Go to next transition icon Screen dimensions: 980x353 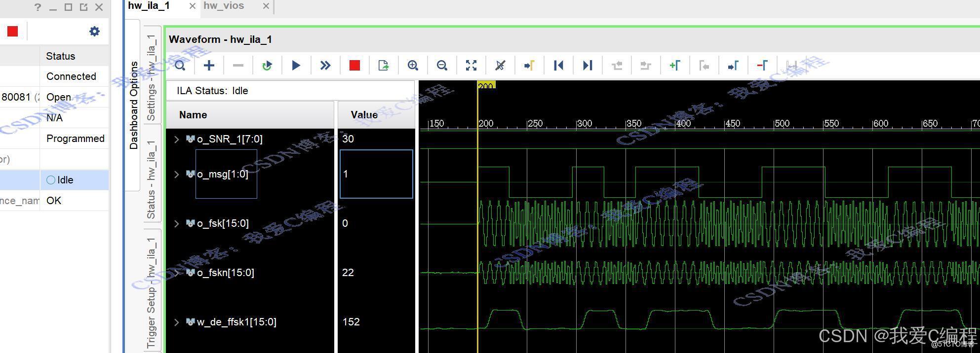[646, 66]
